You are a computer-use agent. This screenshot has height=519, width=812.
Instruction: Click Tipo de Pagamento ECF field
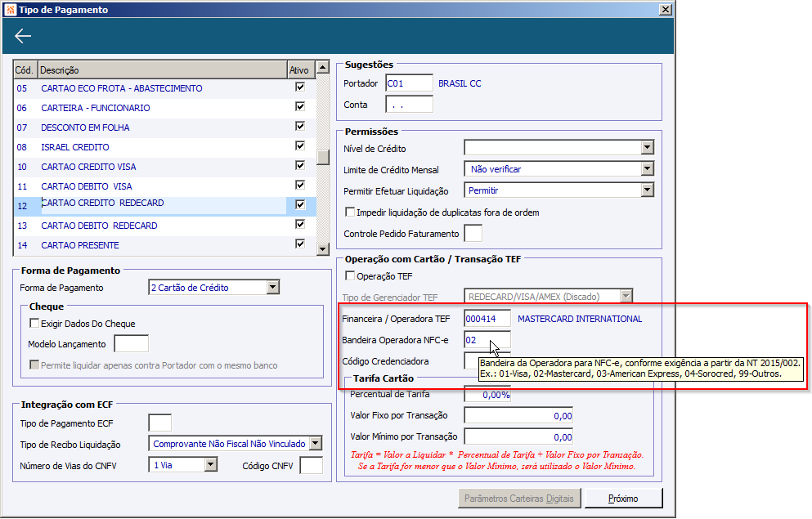(x=160, y=423)
